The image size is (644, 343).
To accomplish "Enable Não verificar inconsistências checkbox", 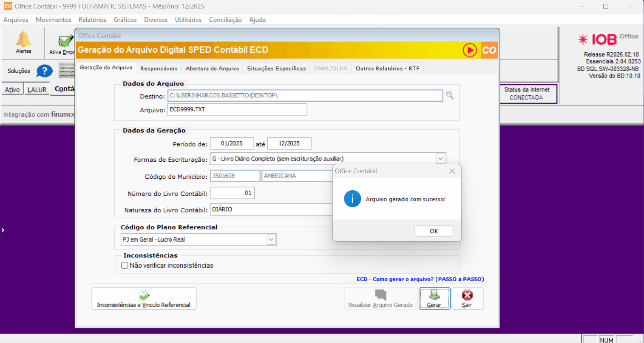I will click(x=125, y=266).
